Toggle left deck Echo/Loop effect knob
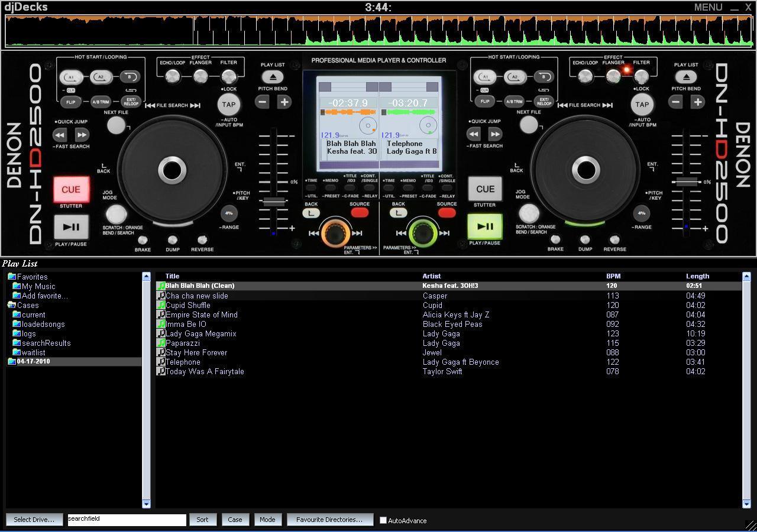 pyautogui.click(x=172, y=76)
